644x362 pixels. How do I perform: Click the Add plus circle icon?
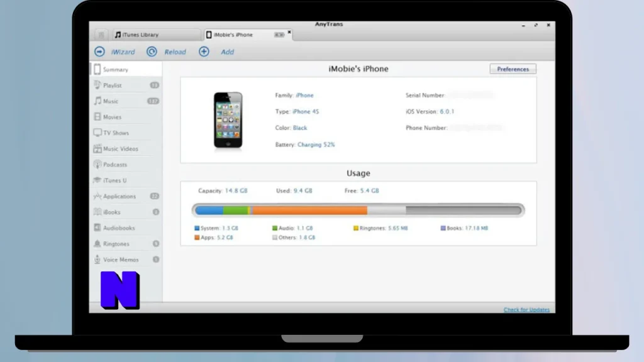(204, 52)
